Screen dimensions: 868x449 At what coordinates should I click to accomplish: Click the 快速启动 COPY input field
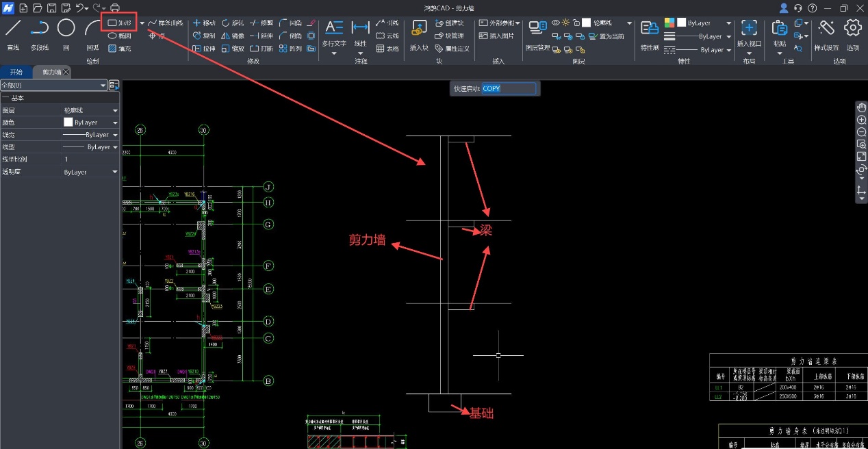508,88
